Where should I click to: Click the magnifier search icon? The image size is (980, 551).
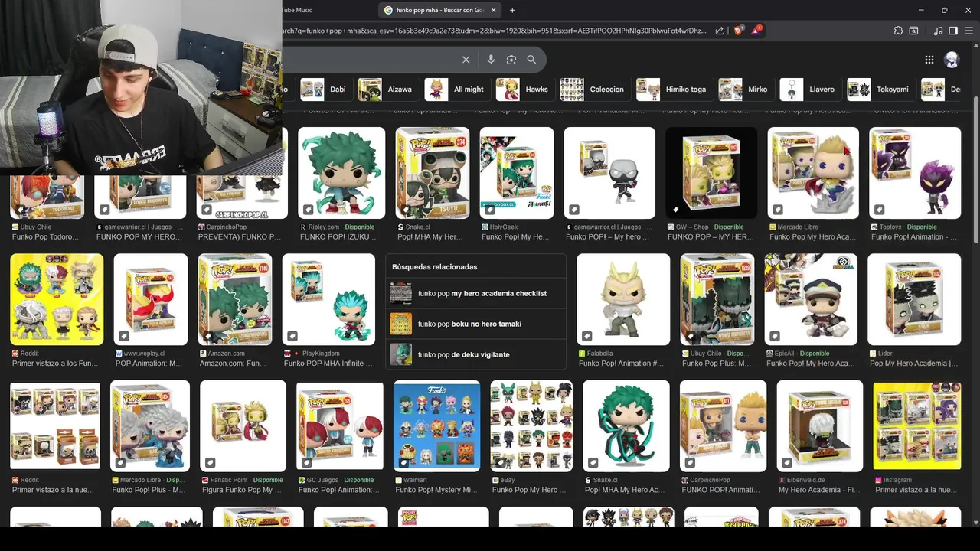coord(531,60)
